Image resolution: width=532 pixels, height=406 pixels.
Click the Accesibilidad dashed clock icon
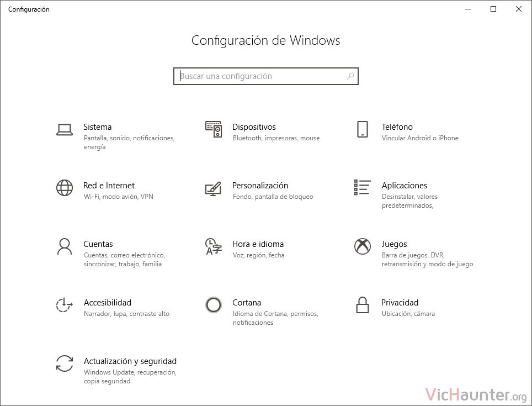pyautogui.click(x=64, y=304)
